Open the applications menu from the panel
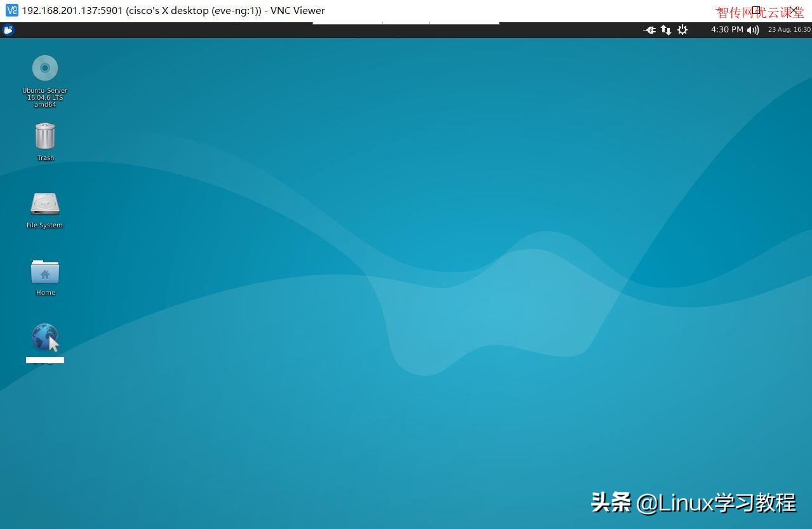 [8, 29]
